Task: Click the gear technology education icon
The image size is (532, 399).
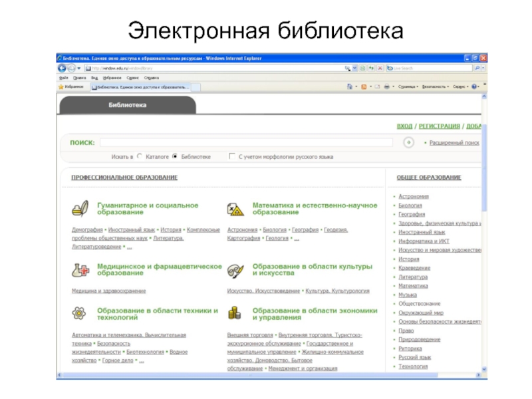Action: tap(78, 313)
